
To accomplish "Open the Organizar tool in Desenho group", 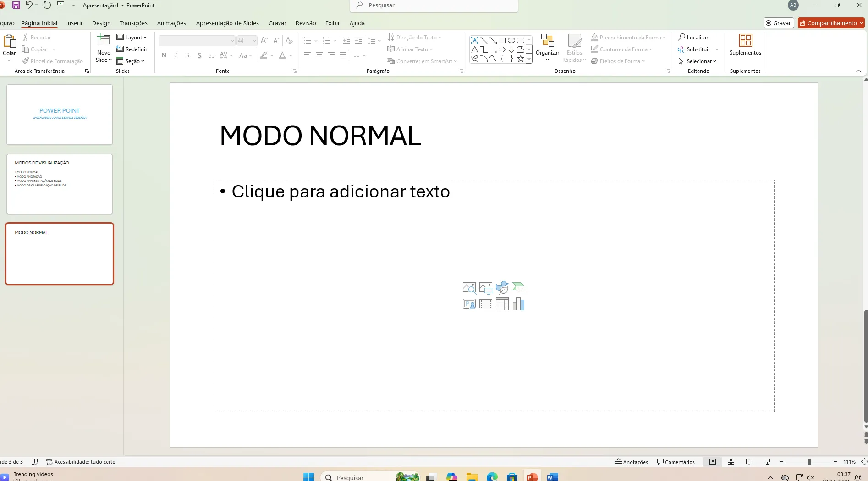I will (x=547, y=48).
